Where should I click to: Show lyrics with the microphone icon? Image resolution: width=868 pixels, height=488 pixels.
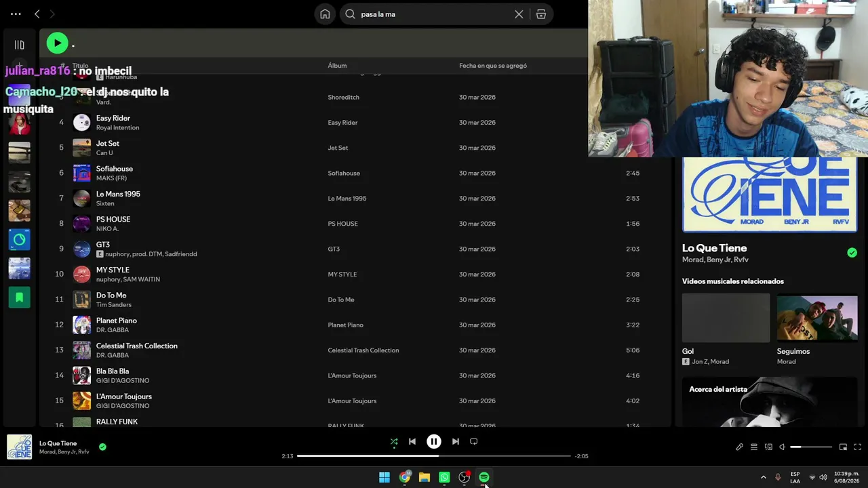[x=739, y=447]
